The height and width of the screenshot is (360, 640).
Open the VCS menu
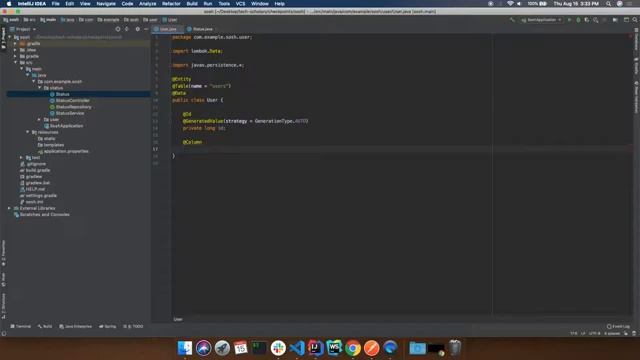[x=240, y=4]
